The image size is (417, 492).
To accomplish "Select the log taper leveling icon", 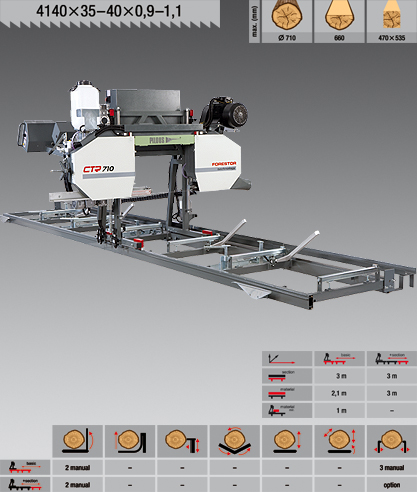I will pyautogui.click(x=339, y=441).
